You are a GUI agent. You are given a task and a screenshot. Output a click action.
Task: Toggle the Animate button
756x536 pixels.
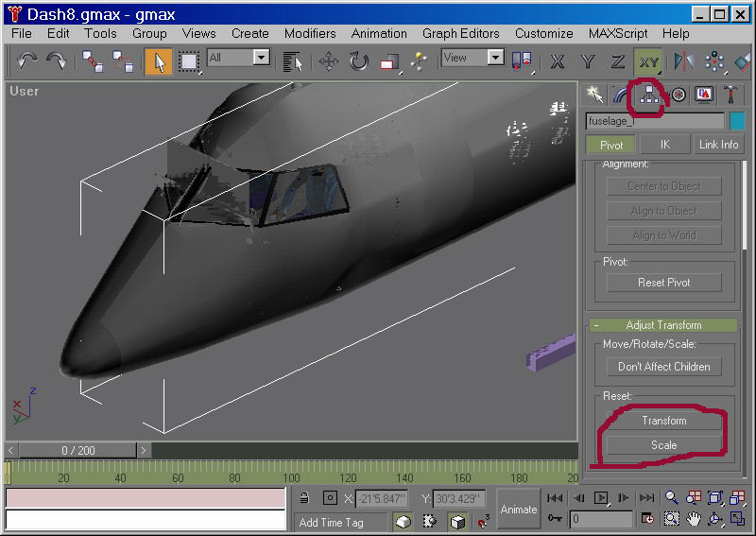tap(519, 509)
